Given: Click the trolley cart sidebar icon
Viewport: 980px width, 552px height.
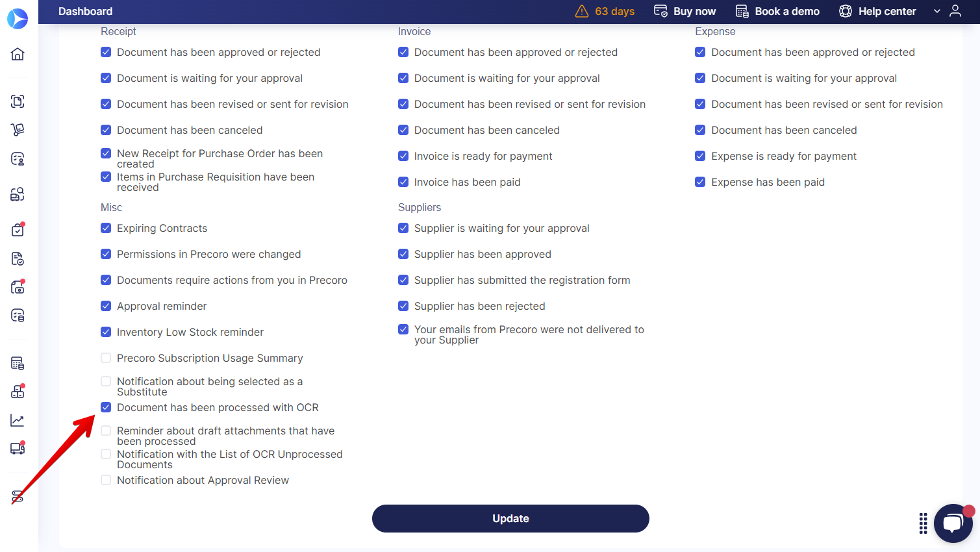Looking at the screenshot, I should click(x=18, y=130).
